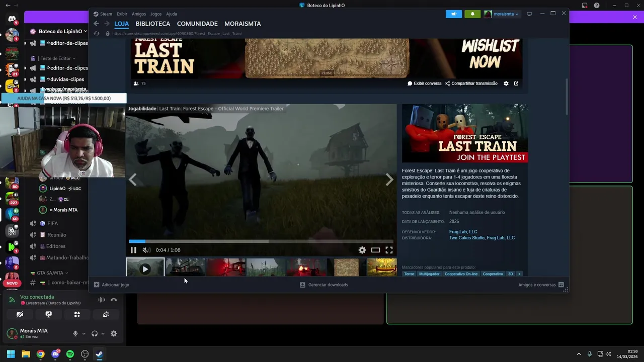Open the Exibir menu

click(x=122, y=14)
